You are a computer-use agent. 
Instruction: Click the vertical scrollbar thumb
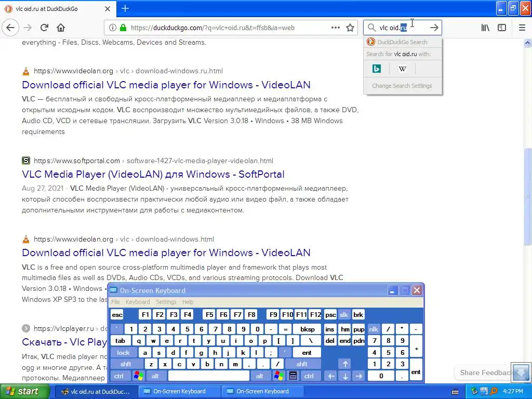click(x=528, y=196)
